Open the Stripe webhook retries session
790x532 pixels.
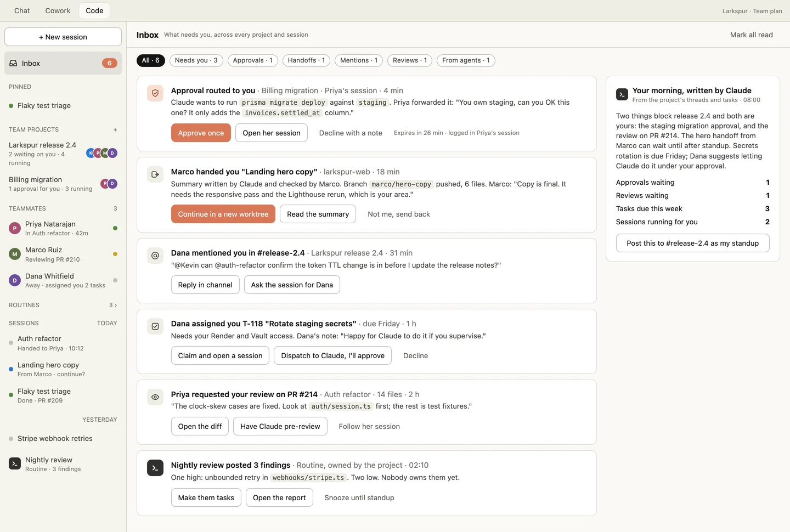(63, 438)
